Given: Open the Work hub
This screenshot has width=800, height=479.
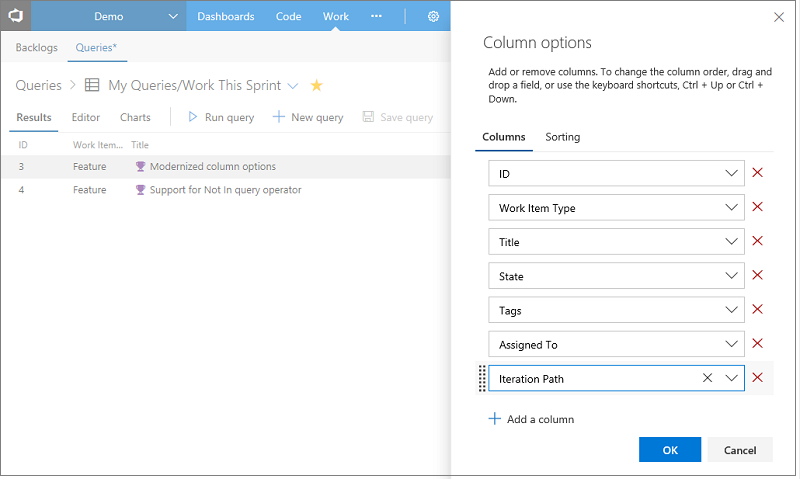Looking at the screenshot, I should [x=336, y=16].
